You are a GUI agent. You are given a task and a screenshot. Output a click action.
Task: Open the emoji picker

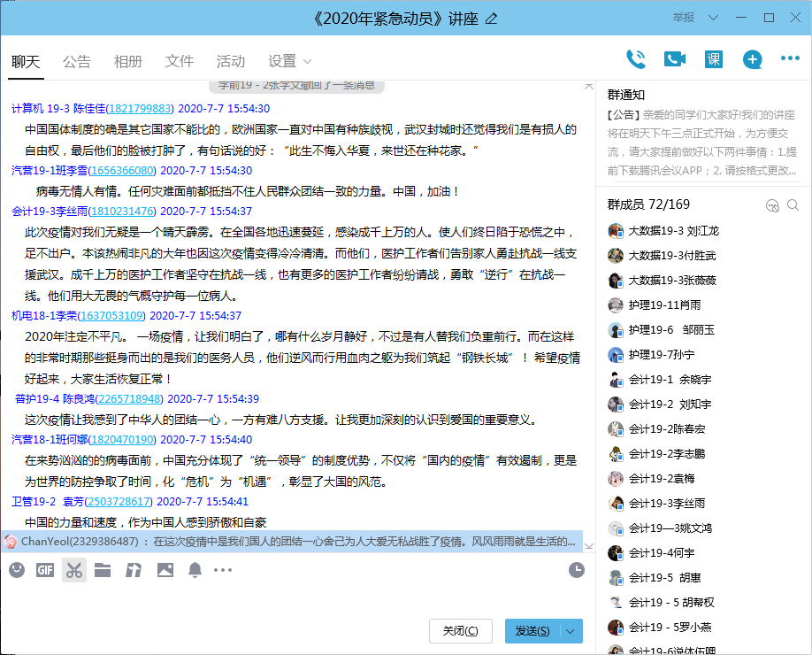pyautogui.click(x=17, y=570)
